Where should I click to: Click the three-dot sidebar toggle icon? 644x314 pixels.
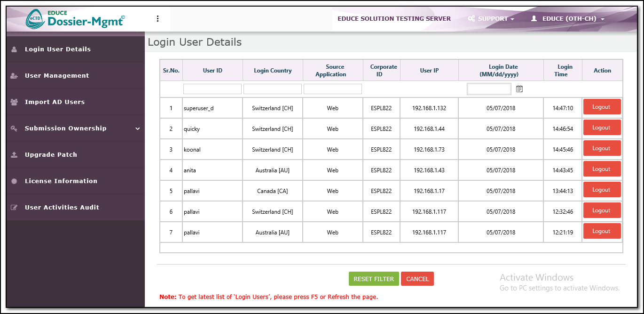point(157,19)
